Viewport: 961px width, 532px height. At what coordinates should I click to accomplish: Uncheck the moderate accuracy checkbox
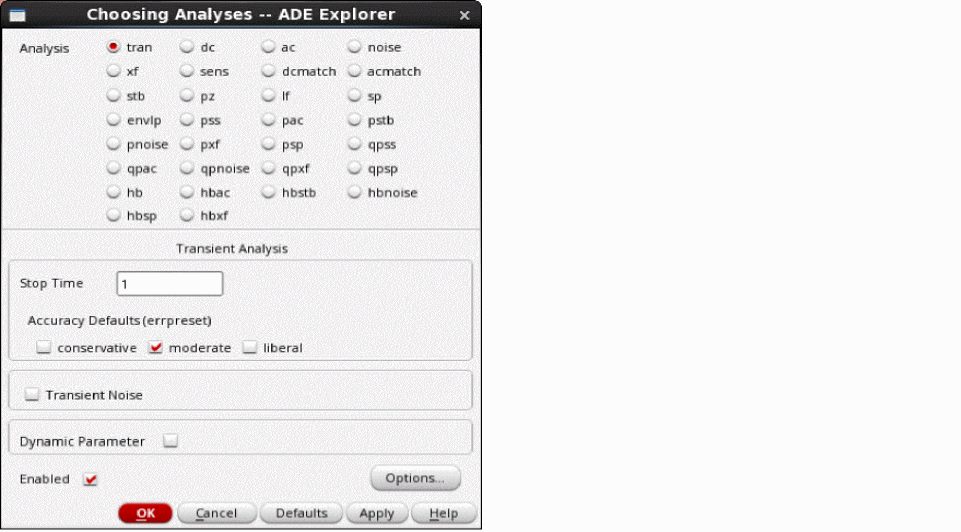(x=155, y=348)
